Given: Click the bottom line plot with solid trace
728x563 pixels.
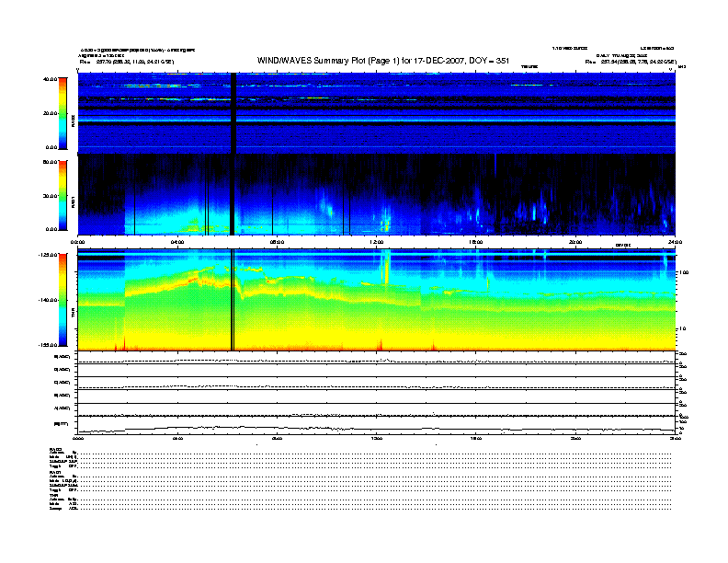Looking at the screenshot, I should (x=376, y=425).
